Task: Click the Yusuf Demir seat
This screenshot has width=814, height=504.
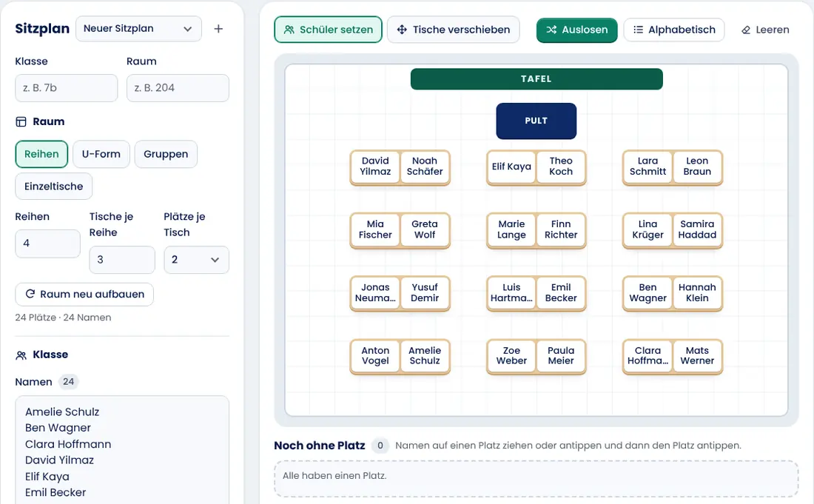Action: pos(425,293)
